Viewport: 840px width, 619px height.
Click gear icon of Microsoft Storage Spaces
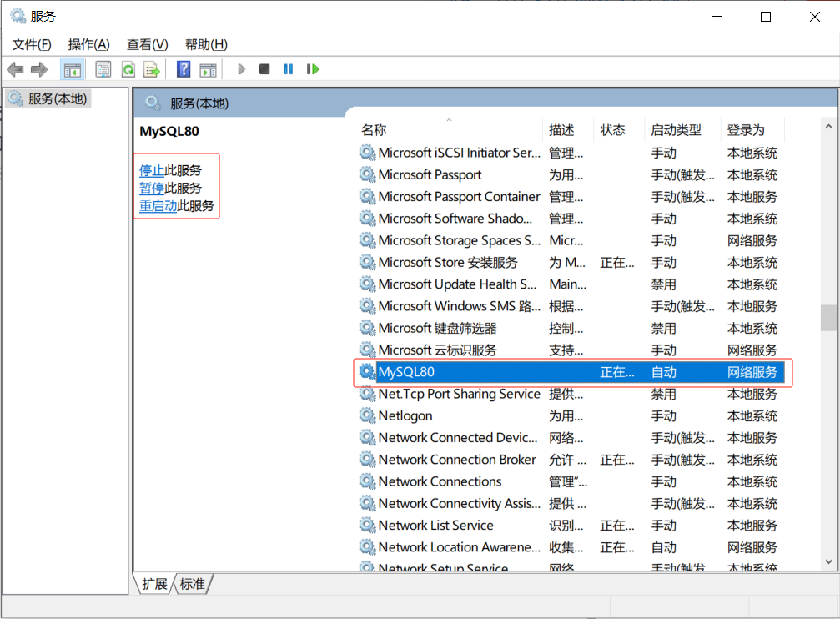tap(367, 240)
